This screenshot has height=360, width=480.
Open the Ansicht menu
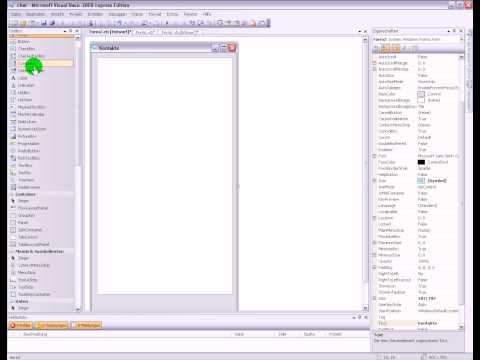[57, 14]
